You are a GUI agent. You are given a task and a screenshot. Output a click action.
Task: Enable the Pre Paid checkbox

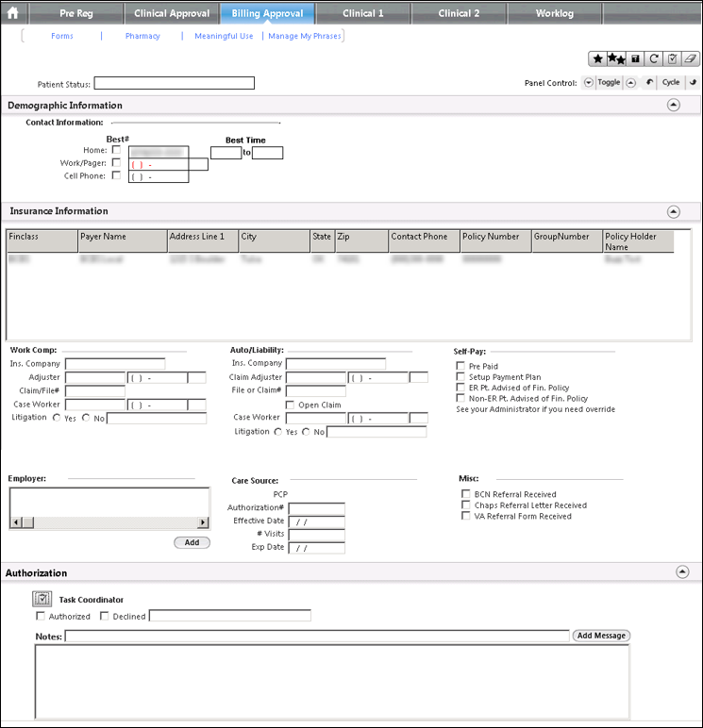pos(460,365)
